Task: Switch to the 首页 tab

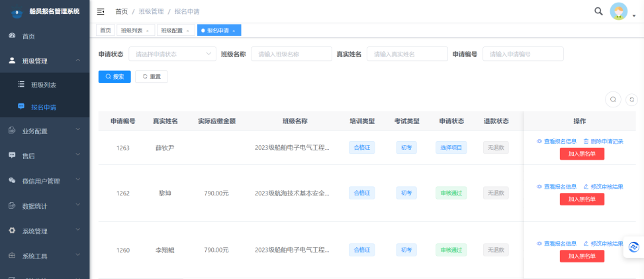Action: pyautogui.click(x=105, y=30)
